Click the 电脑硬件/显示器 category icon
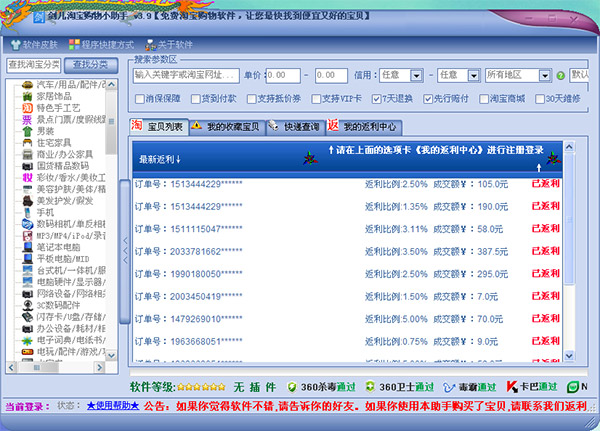This screenshot has height=431, width=600. point(27,282)
